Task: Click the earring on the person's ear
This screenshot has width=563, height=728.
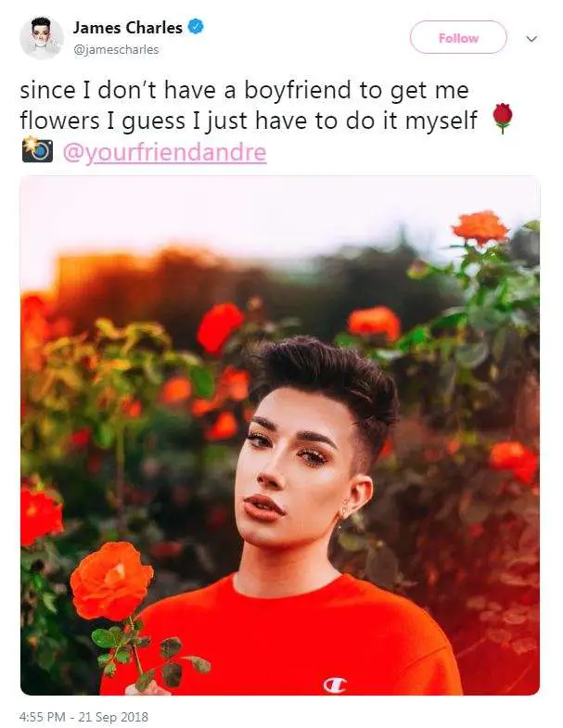Action: (343, 513)
